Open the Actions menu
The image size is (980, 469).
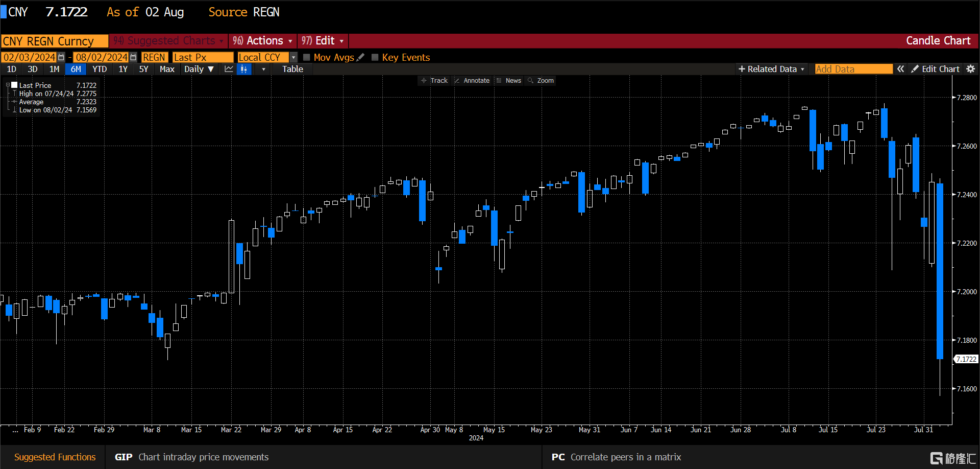(263, 41)
